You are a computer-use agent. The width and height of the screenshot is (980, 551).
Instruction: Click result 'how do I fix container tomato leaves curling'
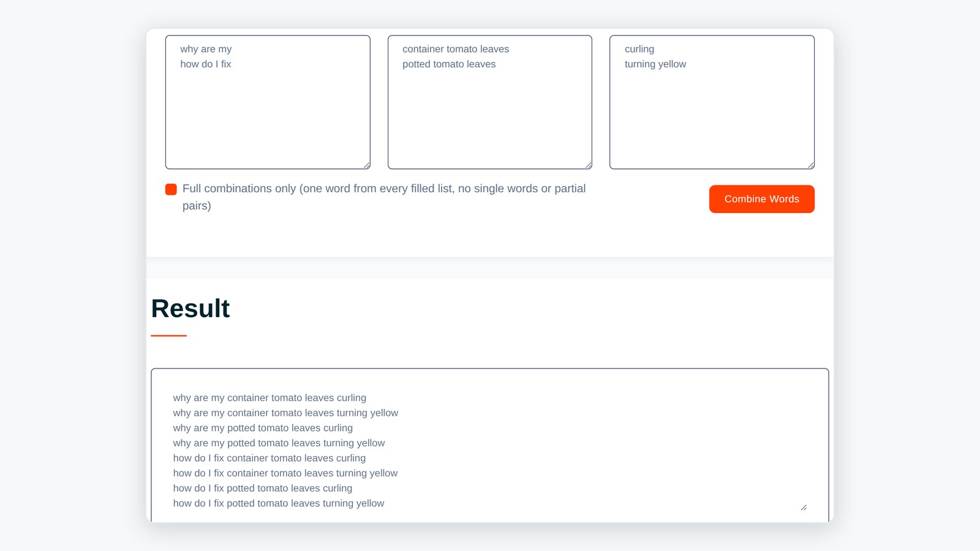point(269,458)
